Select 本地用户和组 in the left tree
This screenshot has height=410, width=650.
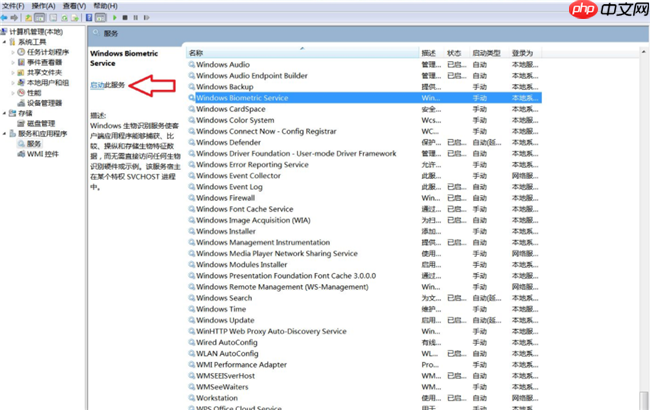(x=48, y=83)
